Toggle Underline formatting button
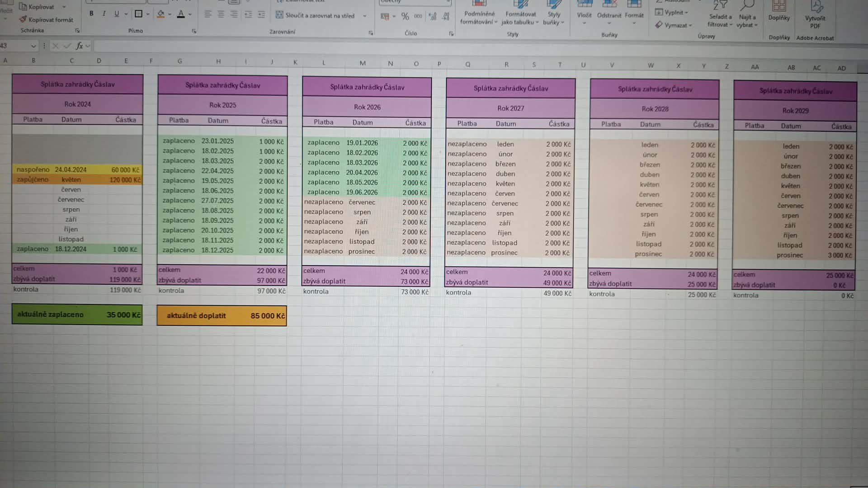 (117, 14)
